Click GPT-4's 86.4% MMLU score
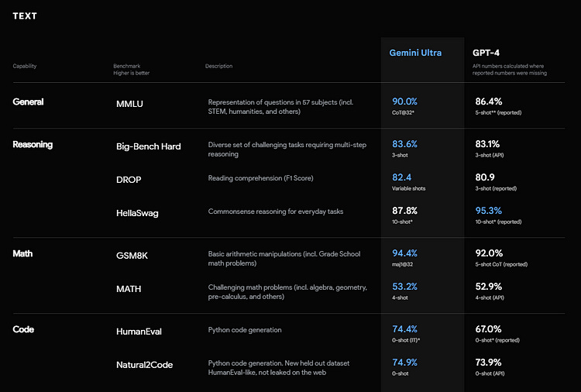Viewport: 581px width, 392px height. (489, 101)
